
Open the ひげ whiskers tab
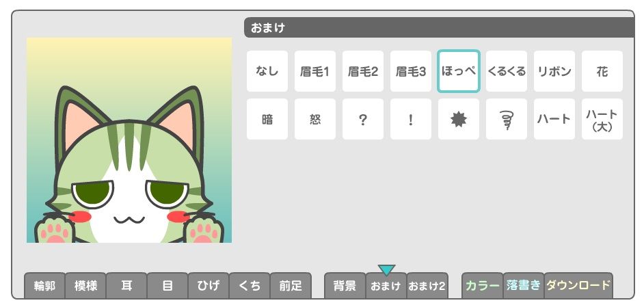click(209, 286)
